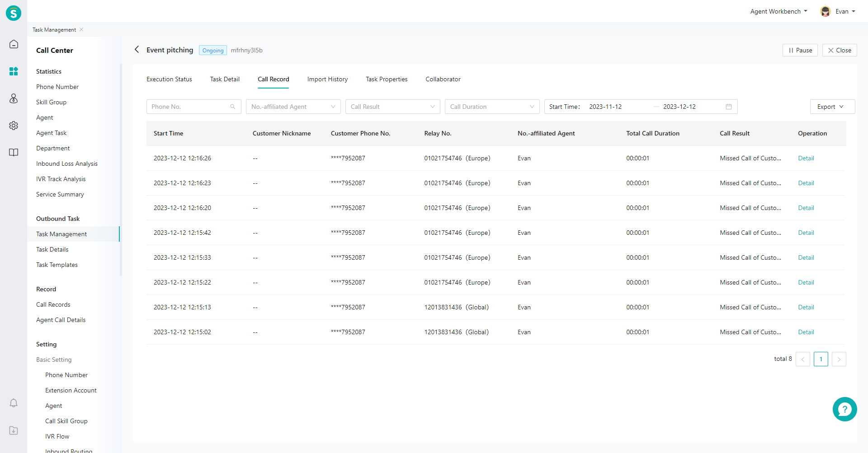The width and height of the screenshot is (868, 453).
Task: Open IVR Track Analysis in sidebar
Action: pyautogui.click(x=61, y=179)
